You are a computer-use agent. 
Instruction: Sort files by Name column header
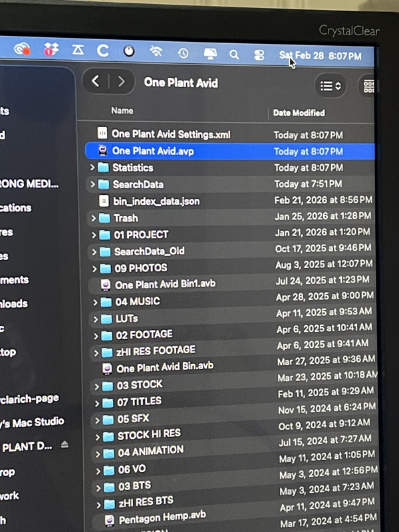(122, 111)
